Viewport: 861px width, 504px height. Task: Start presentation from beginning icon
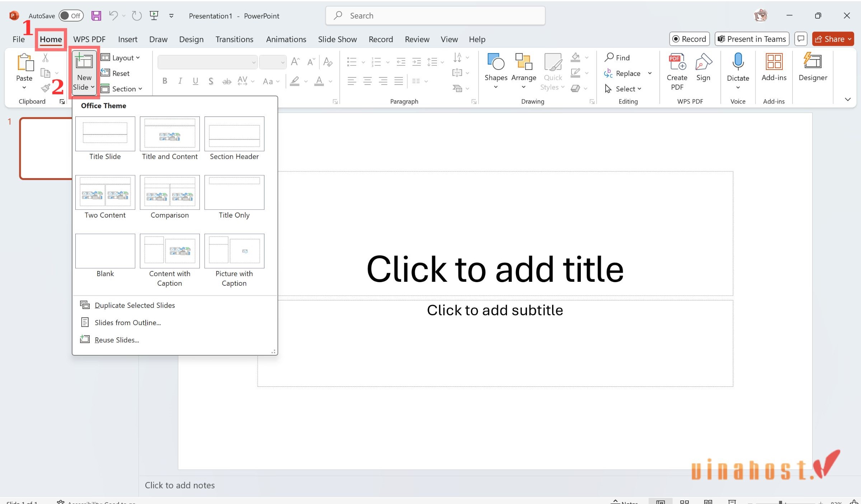154,15
